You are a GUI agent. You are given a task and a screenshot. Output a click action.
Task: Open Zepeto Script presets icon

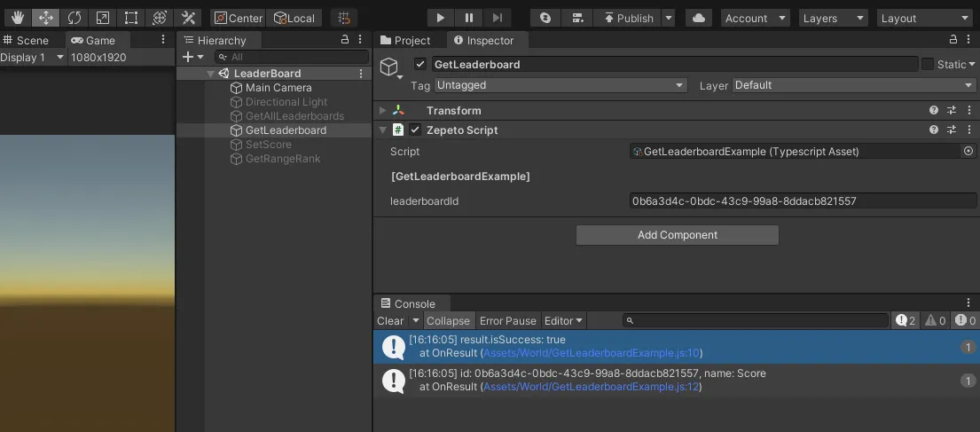952,130
